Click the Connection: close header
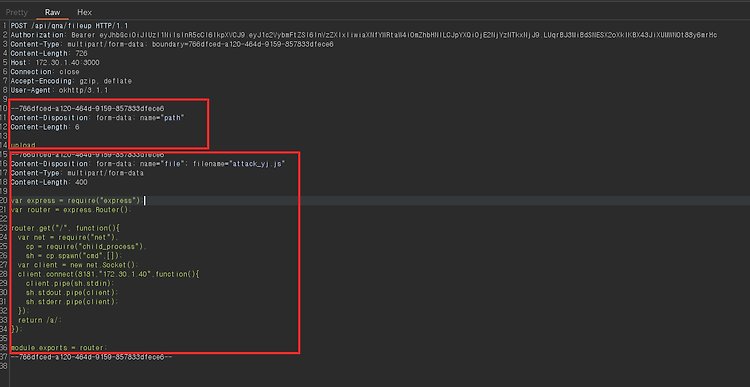Viewport: 750px width, 387px height. 45,72
